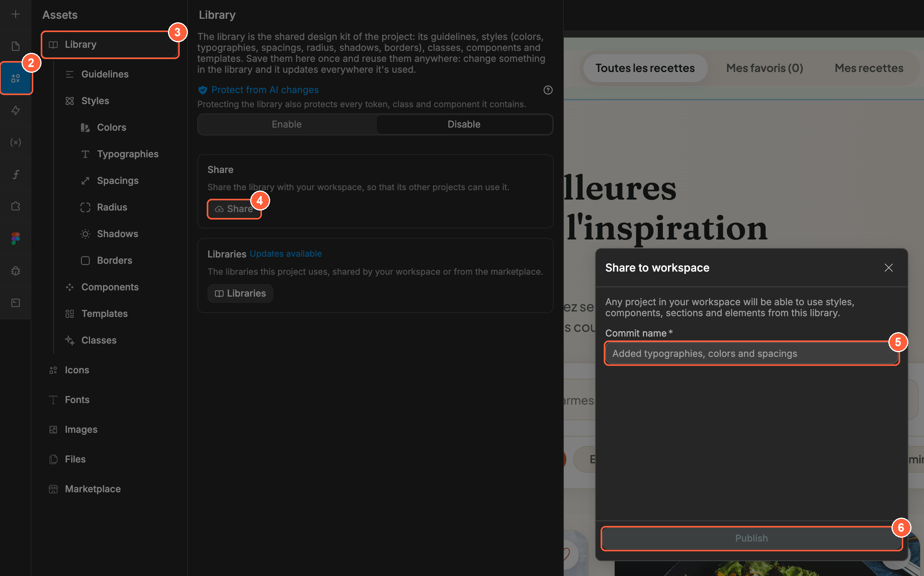Viewport: 924px width, 576px height.
Task: Open the Figma import icon
Action: (x=16, y=238)
